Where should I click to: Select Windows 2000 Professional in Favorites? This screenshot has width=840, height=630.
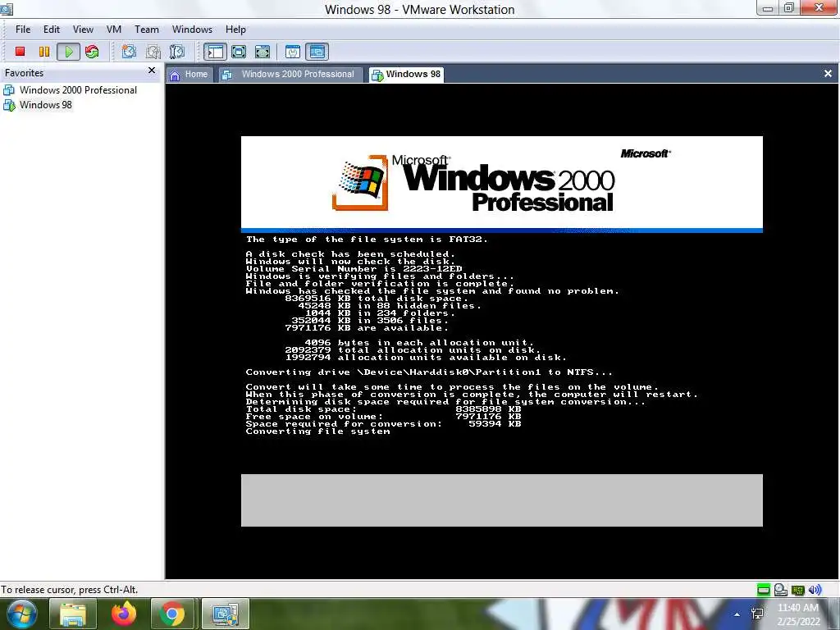coord(71,90)
